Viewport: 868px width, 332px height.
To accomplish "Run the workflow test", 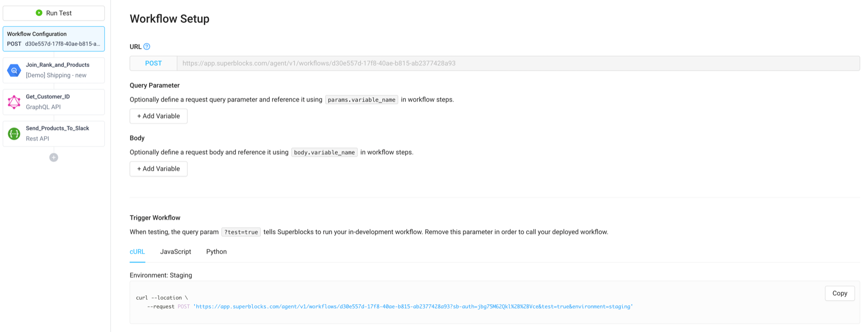I will click(54, 13).
